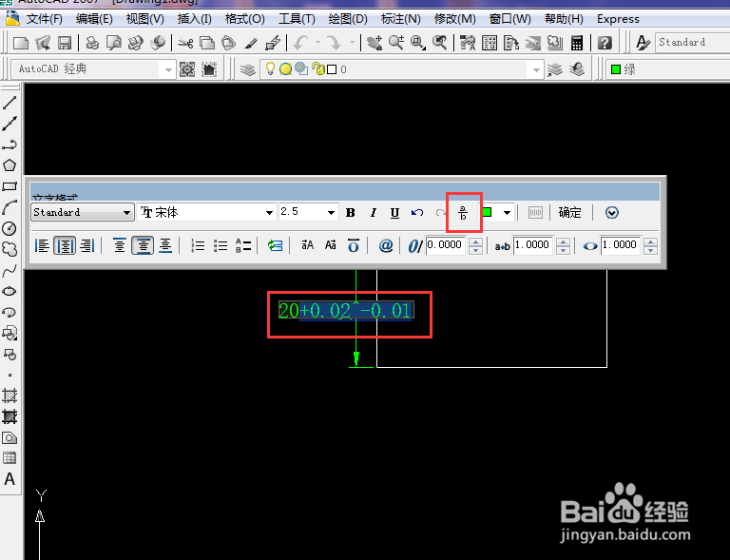Click the Cut scissors icon
This screenshot has width=730, height=560.
[x=185, y=44]
